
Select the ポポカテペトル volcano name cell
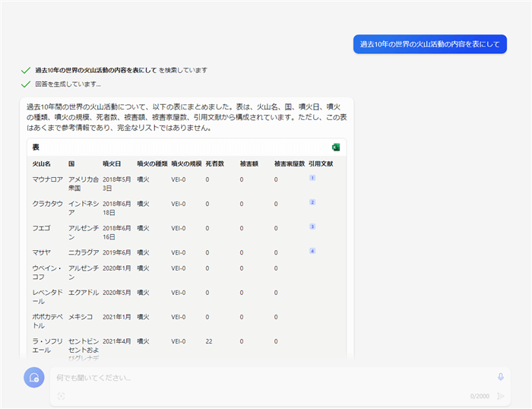(47, 321)
